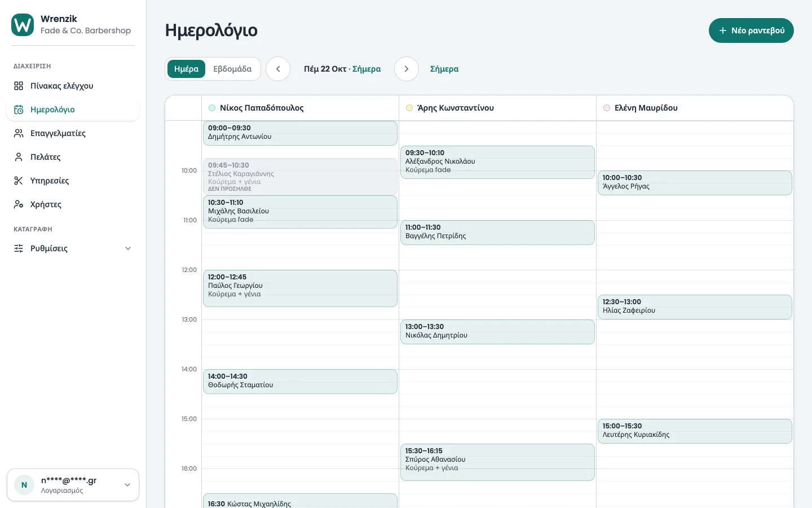Screen dimensions: 812x508
Task: Expand the Ρυθμίσεις submenu chevron
Action: tap(128, 248)
